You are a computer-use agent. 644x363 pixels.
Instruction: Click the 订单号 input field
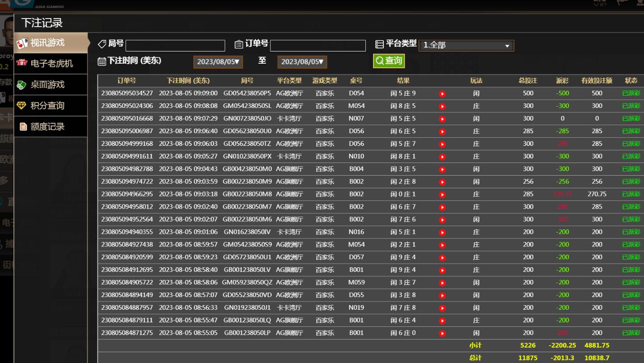click(318, 46)
